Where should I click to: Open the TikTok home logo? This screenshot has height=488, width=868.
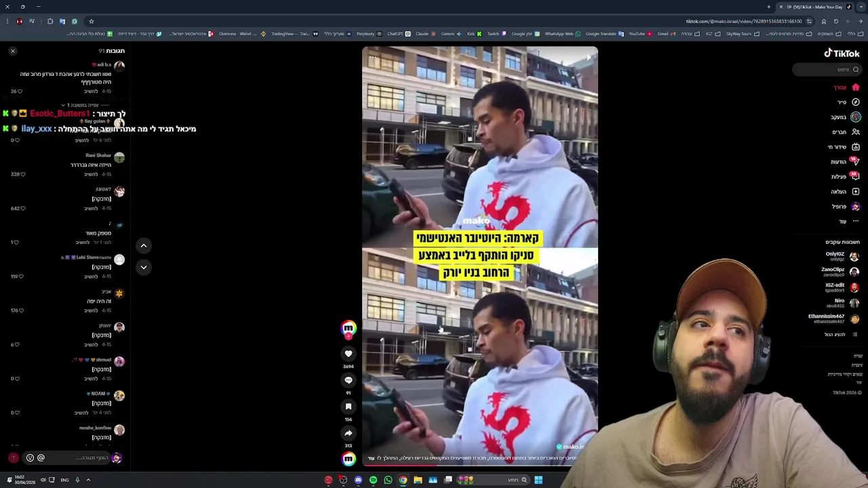tap(842, 53)
